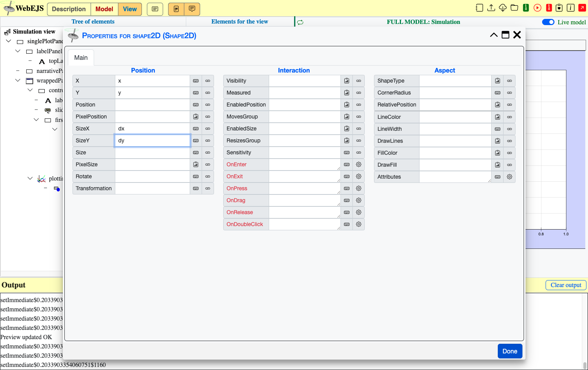
Task: Click the OnEnter action text area
Action: [305, 165]
